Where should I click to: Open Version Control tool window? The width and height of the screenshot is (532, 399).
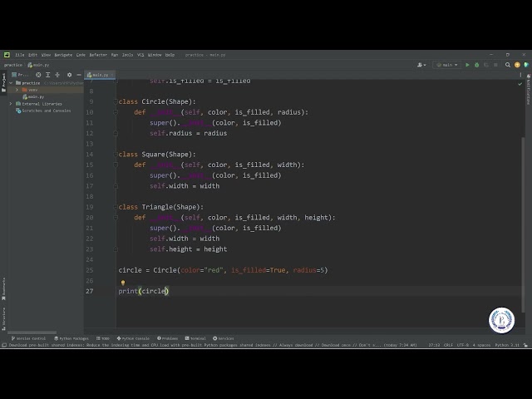pyautogui.click(x=28, y=338)
